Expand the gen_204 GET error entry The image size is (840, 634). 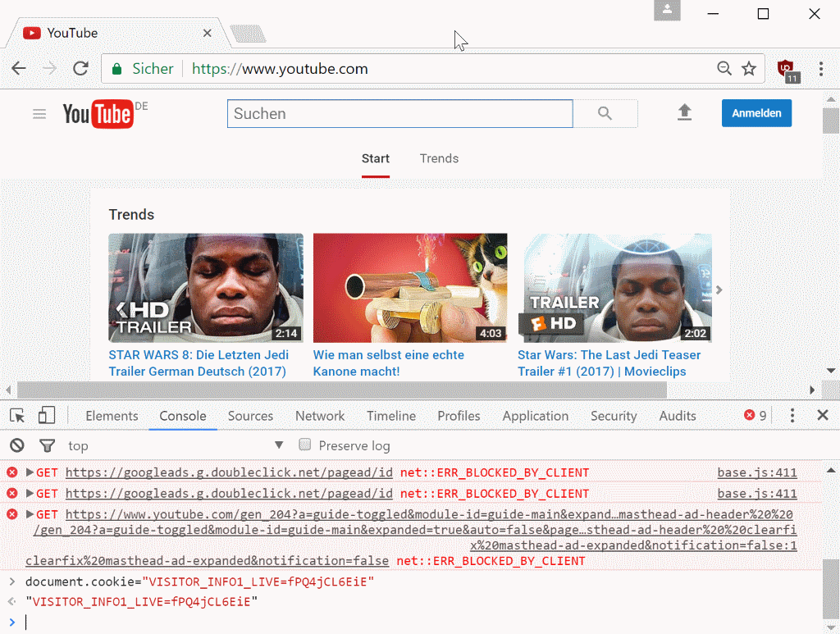click(x=30, y=514)
